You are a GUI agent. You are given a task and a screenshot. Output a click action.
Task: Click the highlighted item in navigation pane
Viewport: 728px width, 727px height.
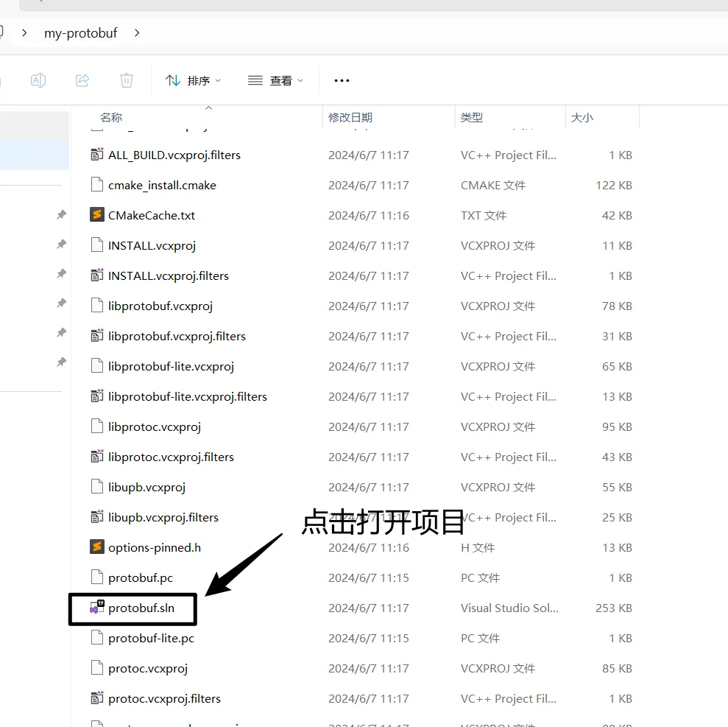35,155
